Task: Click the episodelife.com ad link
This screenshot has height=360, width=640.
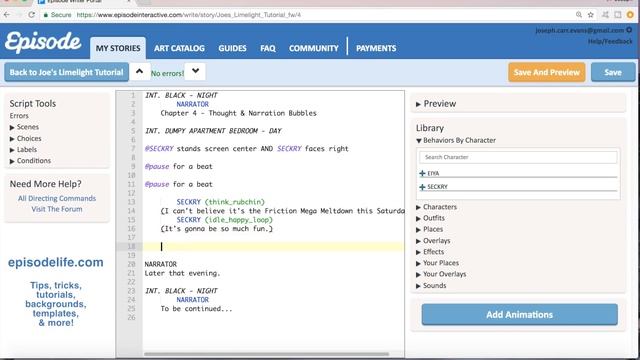Action: (x=56, y=262)
